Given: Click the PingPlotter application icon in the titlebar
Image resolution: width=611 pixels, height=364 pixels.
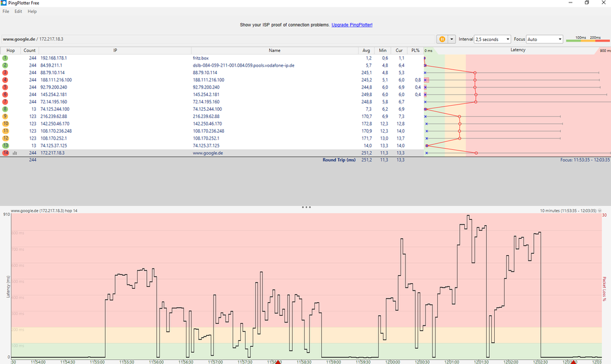Looking at the screenshot, I should point(5,3).
